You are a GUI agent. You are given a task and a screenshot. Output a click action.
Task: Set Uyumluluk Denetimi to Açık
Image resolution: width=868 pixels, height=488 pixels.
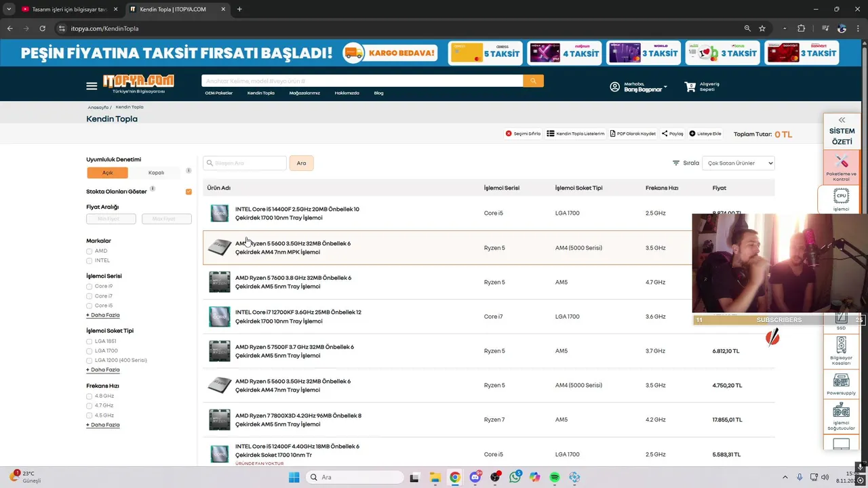click(x=108, y=173)
